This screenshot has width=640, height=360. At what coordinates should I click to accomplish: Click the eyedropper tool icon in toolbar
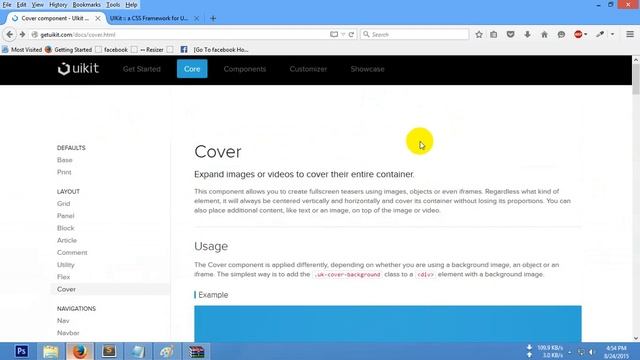[600, 35]
